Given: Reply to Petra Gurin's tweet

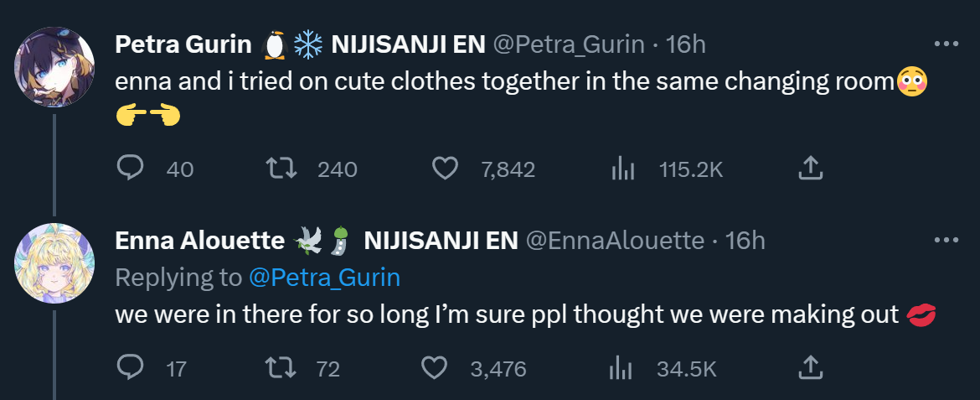Looking at the screenshot, I should [x=130, y=169].
